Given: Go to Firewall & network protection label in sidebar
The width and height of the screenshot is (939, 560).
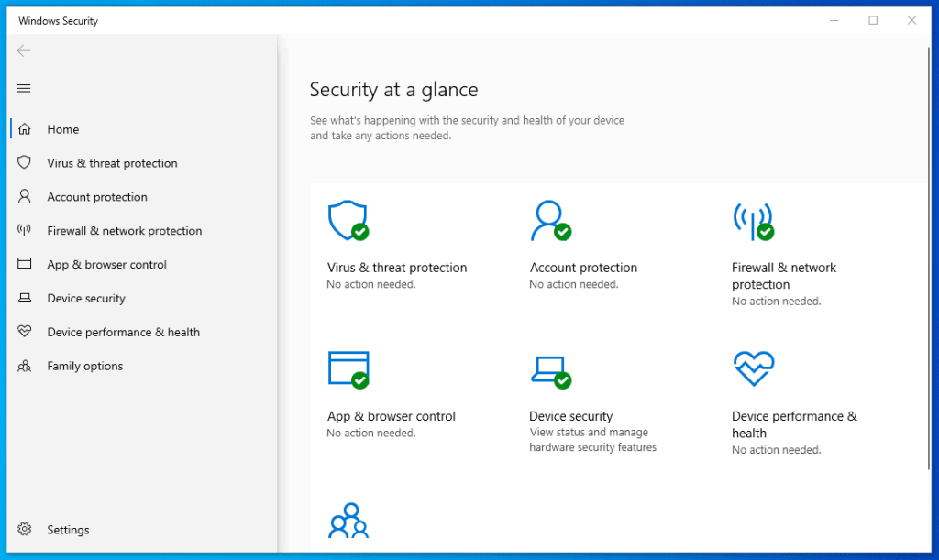Looking at the screenshot, I should (125, 231).
